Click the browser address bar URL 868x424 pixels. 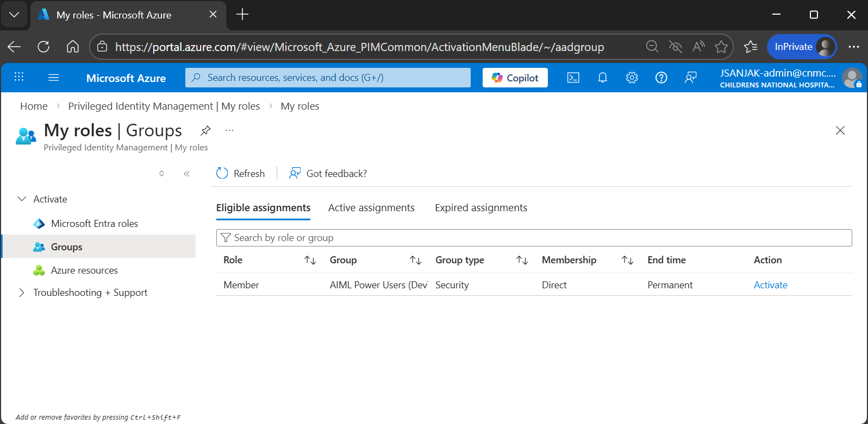click(359, 47)
